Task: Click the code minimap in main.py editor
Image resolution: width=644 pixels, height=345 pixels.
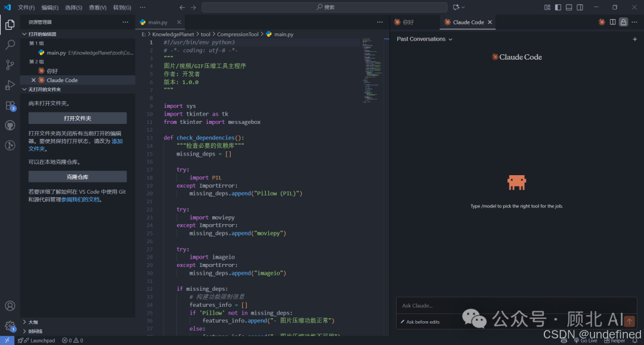Action: [x=373, y=70]
